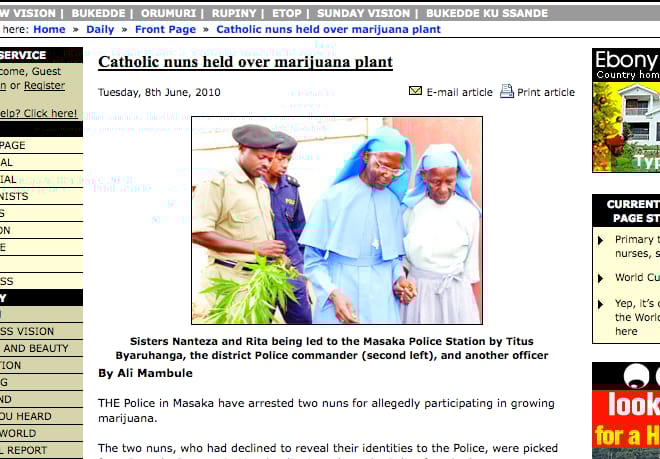This screenshot has width=660, height=459.
Task: Click the arrow bullet beside World Cup story
Action: [x=601, y=278]
